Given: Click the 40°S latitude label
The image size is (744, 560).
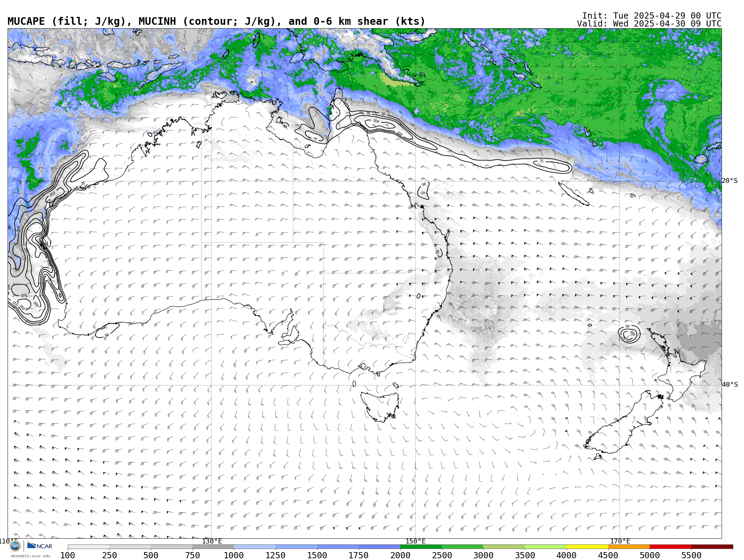Looking at the screenshot, I should click(x=730, y=385).
